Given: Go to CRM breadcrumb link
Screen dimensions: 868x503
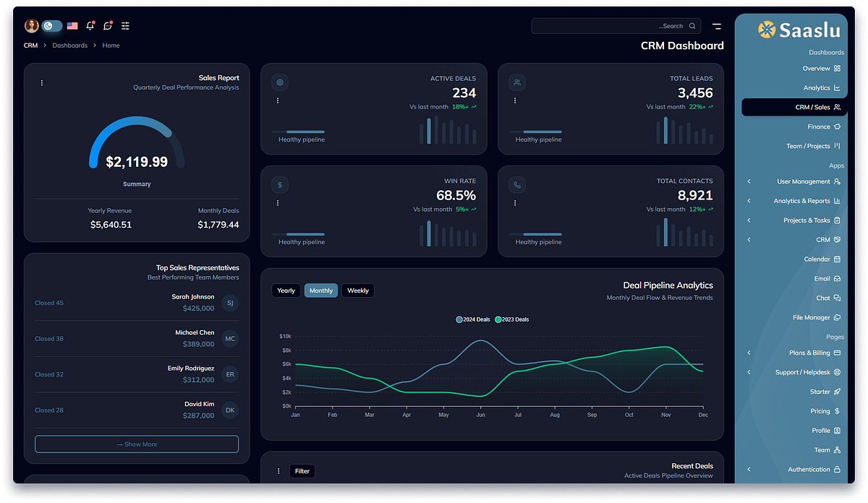Looking at the screenshot, I should [30, 46].
